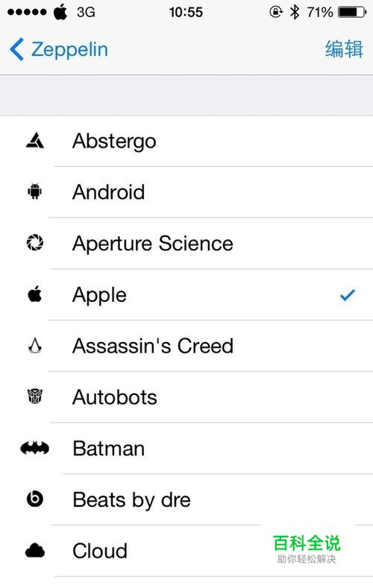Select the Batman bat logo icon
The width and height of the screenshot is (373, 588).
34,448
